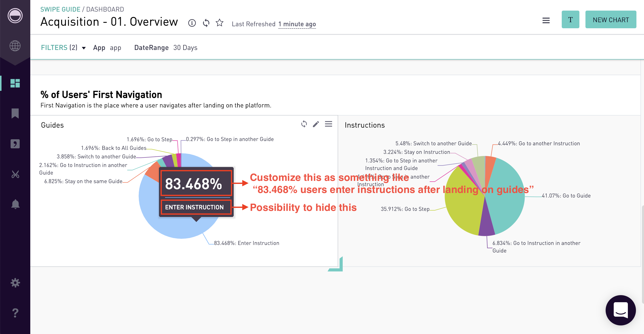Viewport: 644px width, 334px height.
Task: Open the DateRange 30 Days filter
Action: pos(166,48)
